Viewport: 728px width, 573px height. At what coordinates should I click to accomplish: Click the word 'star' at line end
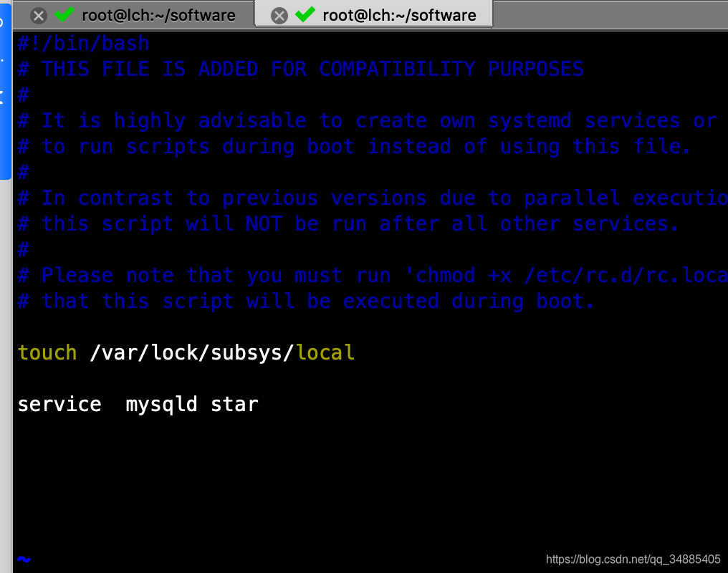coord(234,405)
